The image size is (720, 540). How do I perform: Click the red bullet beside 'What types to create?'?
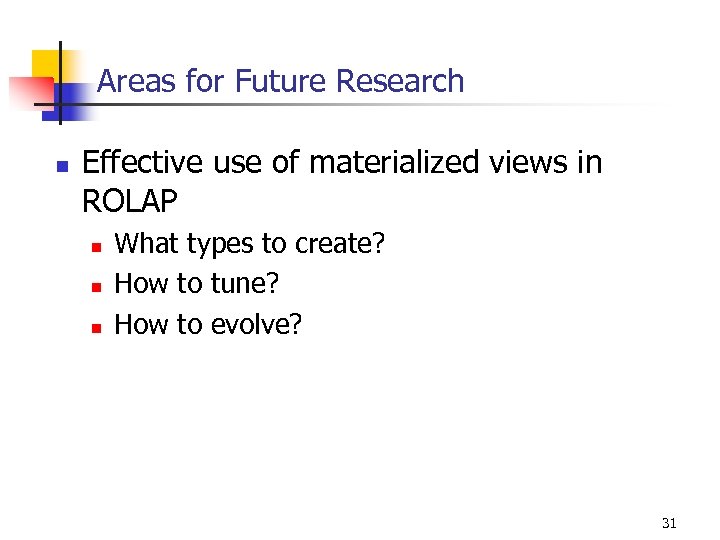coord(95,245)
